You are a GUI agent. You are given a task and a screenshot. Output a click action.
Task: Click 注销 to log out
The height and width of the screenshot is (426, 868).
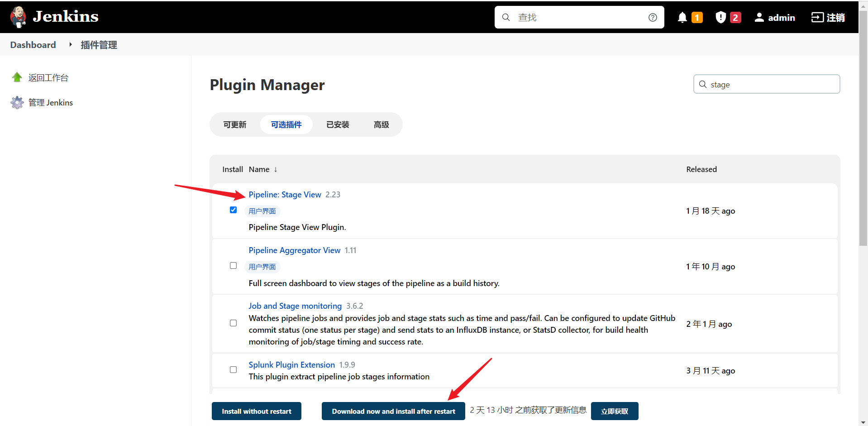pos(828,18)
